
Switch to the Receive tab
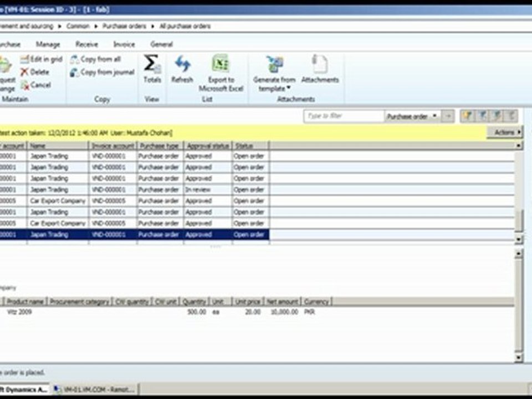point(86,44)
